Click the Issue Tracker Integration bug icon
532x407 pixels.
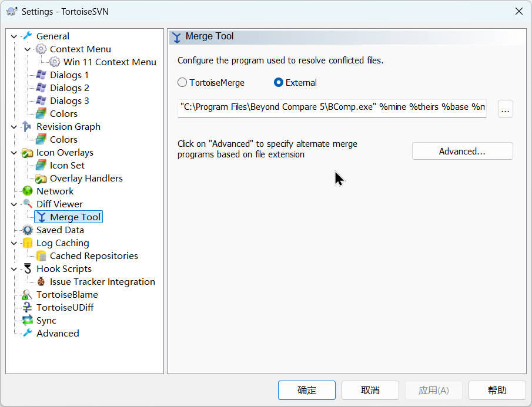[41, 281]
